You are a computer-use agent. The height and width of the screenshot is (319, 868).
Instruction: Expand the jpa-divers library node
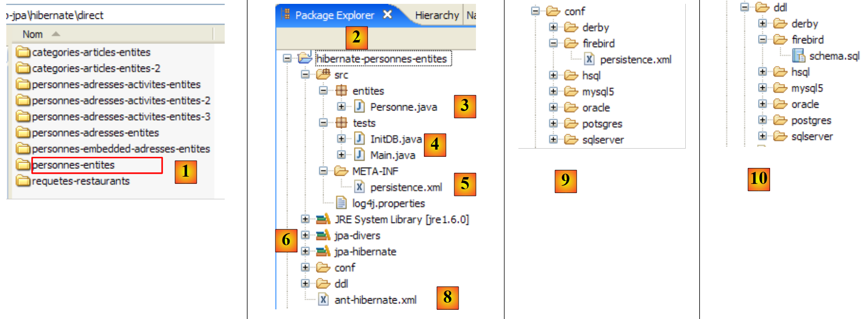pyautogui.click(x=305, y=235)
